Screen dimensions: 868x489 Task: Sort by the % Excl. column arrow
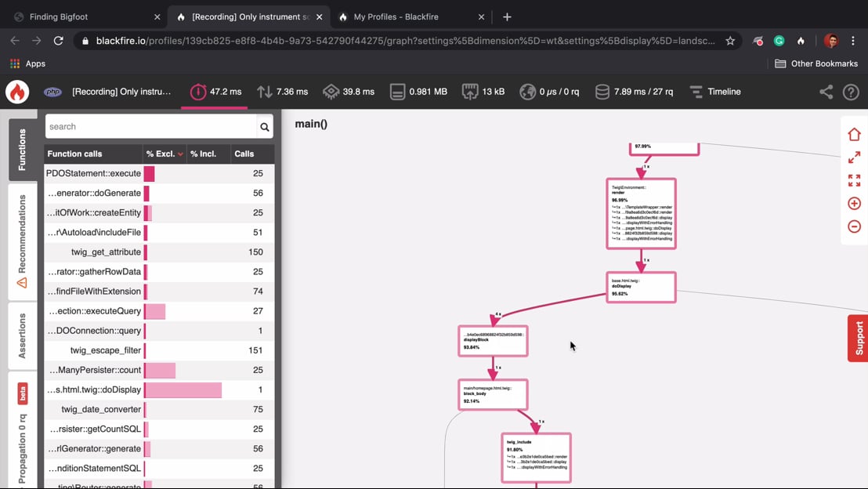[180, 154]
